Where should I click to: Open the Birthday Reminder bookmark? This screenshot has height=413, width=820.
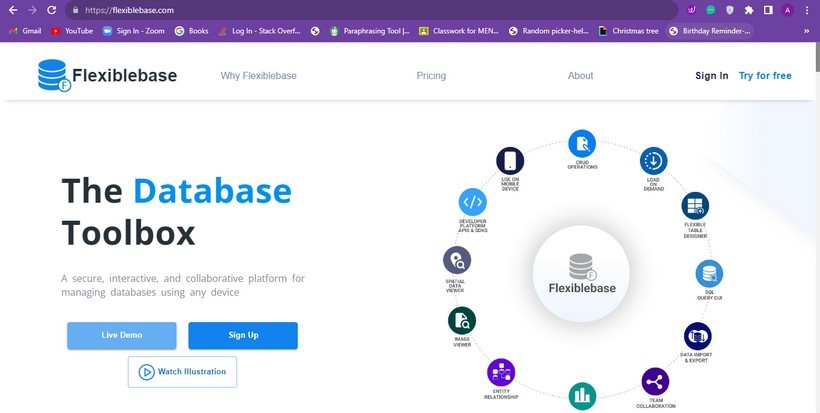point(710,31)
